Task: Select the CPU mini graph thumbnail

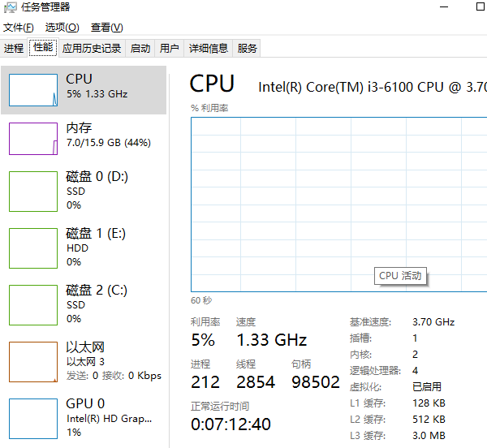Action: tap(33, 91)
